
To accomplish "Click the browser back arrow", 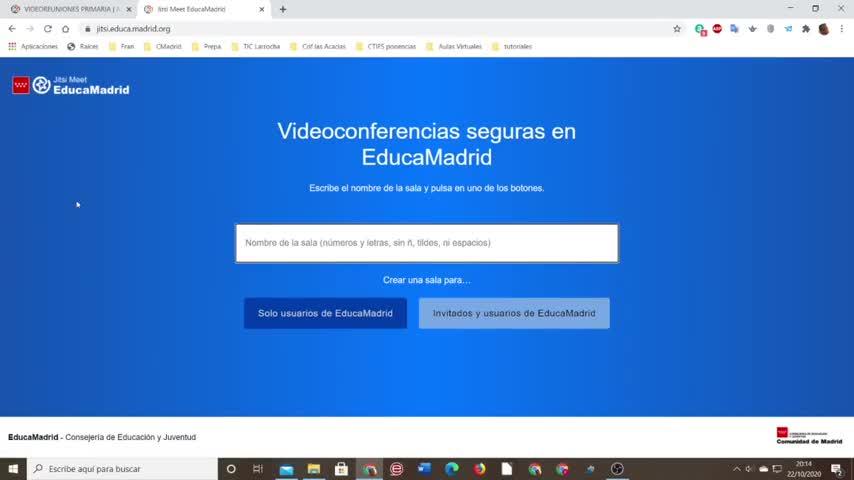I will (12, 29).
